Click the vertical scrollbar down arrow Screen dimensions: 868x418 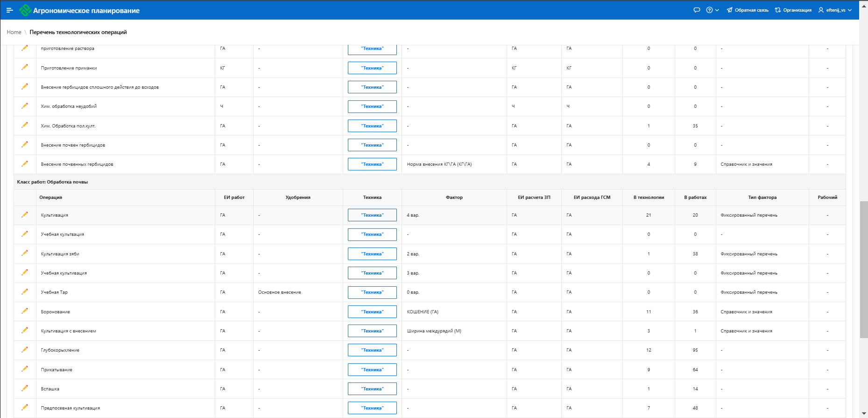(x=864, y=414)
